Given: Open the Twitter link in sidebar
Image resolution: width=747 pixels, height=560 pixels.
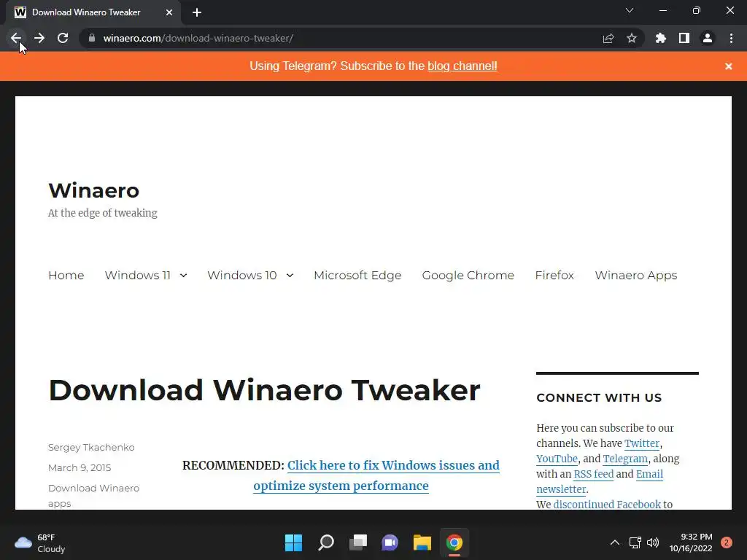Looking at the screenshot, I should (642, 443).
